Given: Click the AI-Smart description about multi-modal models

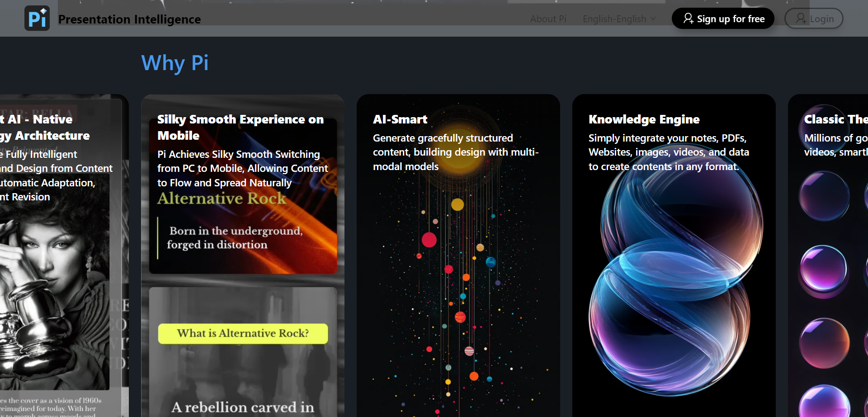Looking at the screenshot, I should [456, 152].
